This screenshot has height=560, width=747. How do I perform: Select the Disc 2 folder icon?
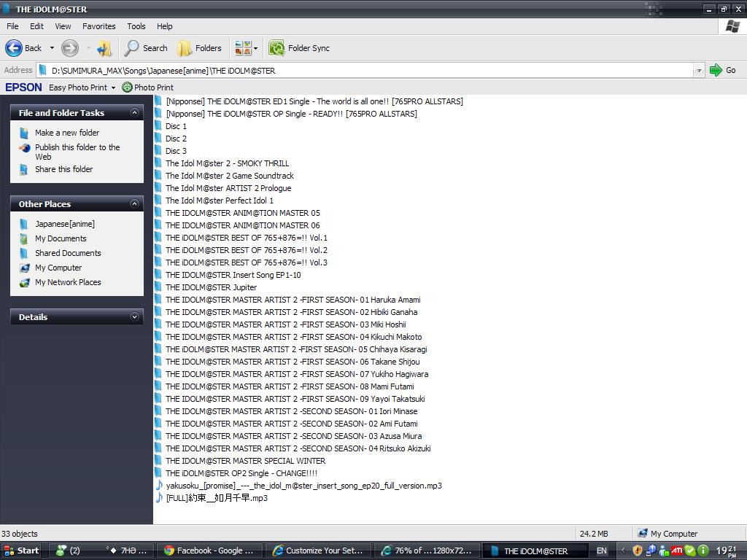158,139
